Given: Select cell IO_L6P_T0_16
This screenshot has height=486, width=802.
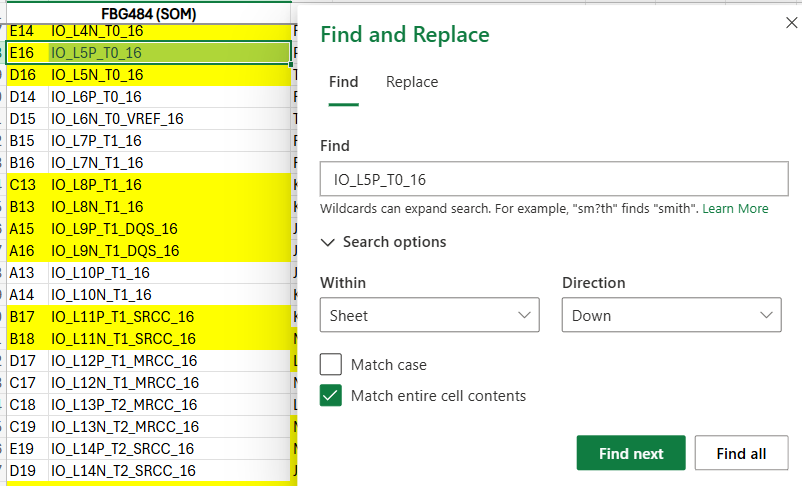Looking at the screenshot, I should point(169,97).
